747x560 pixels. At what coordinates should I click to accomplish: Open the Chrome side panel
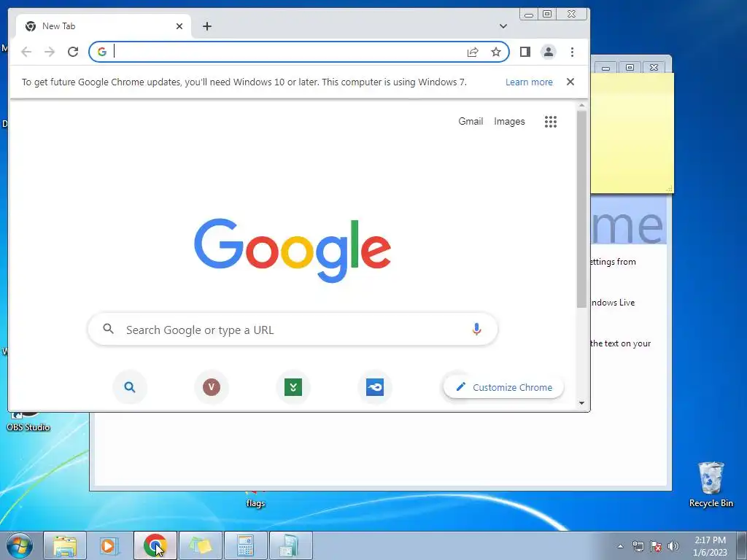tap(525, 52)
